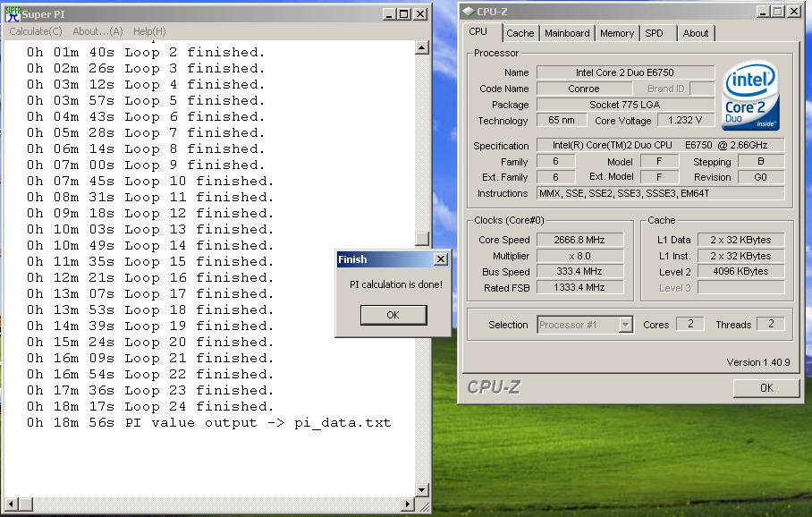812x517 pixels.
Task: Maximize the Super PI window
Action: click(404, 14)
